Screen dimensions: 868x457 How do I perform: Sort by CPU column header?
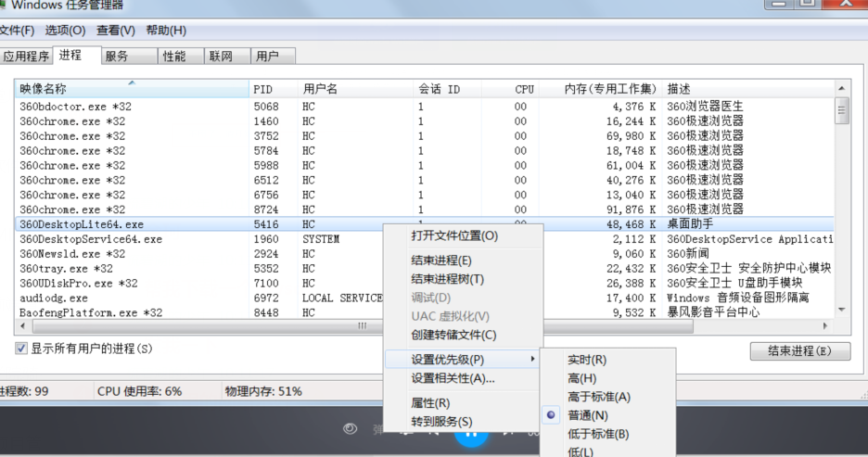[510, 88]
